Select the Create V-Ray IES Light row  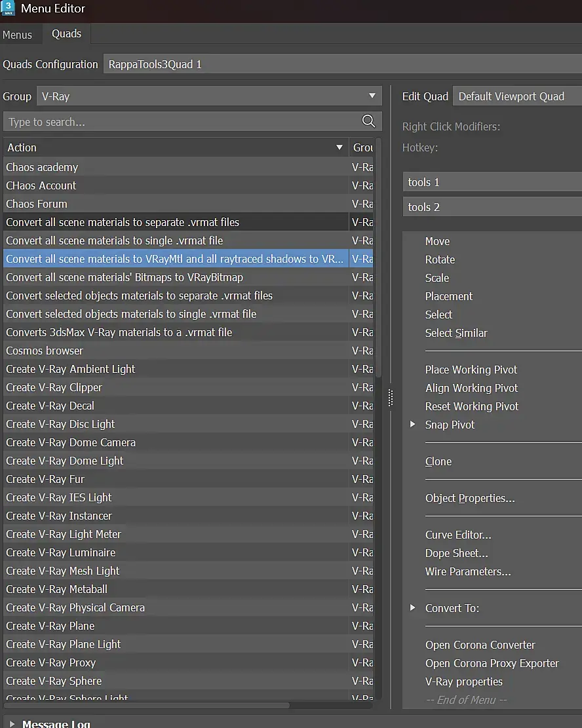[189, 497]
